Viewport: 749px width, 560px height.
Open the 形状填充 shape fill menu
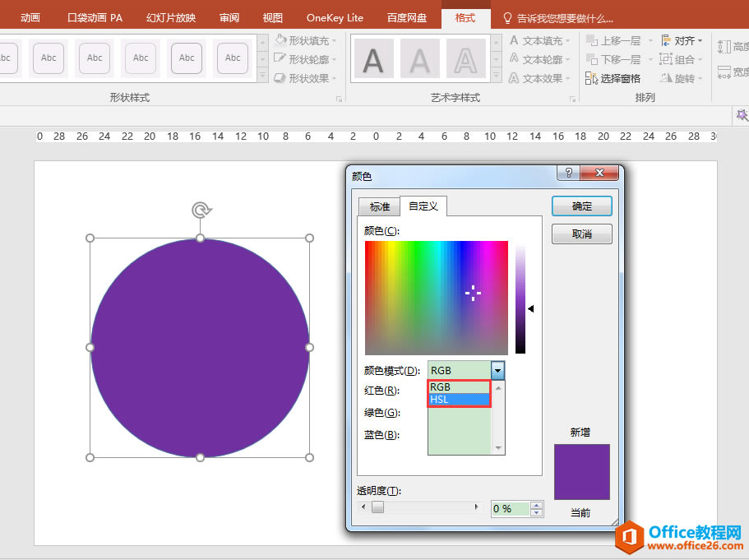coord(306,40)
